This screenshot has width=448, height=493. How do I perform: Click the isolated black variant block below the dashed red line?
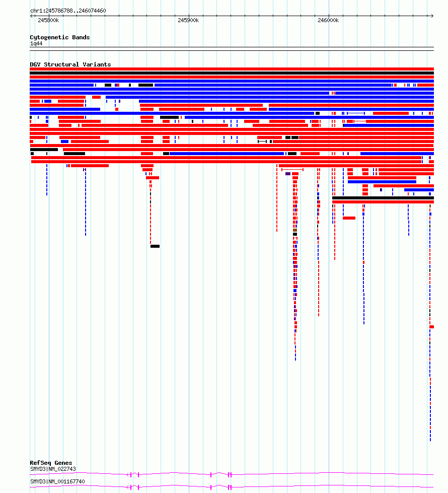[155, 246]
